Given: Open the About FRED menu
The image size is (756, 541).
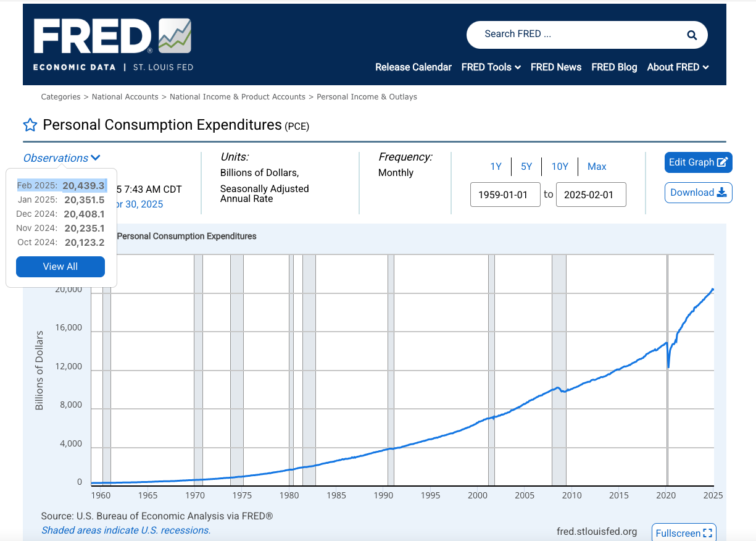Looking at the screenshot, I should pos(678,67).
